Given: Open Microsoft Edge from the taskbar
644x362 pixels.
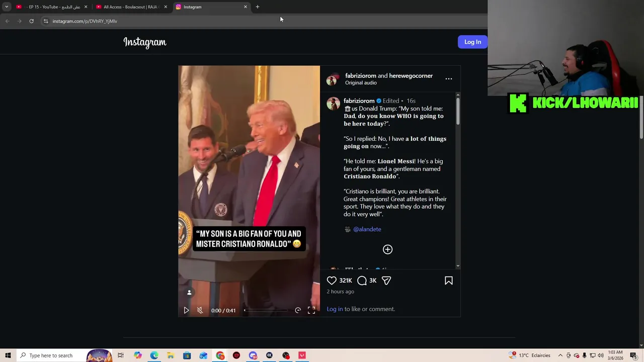Looking at the screenshot, I should pyautogui.click(x=154, y=355).
